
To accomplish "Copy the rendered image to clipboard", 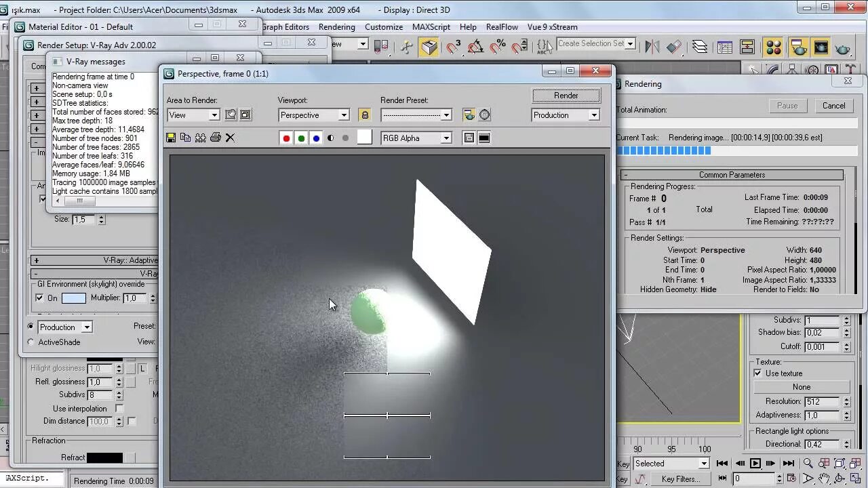I will pos(186,138).
